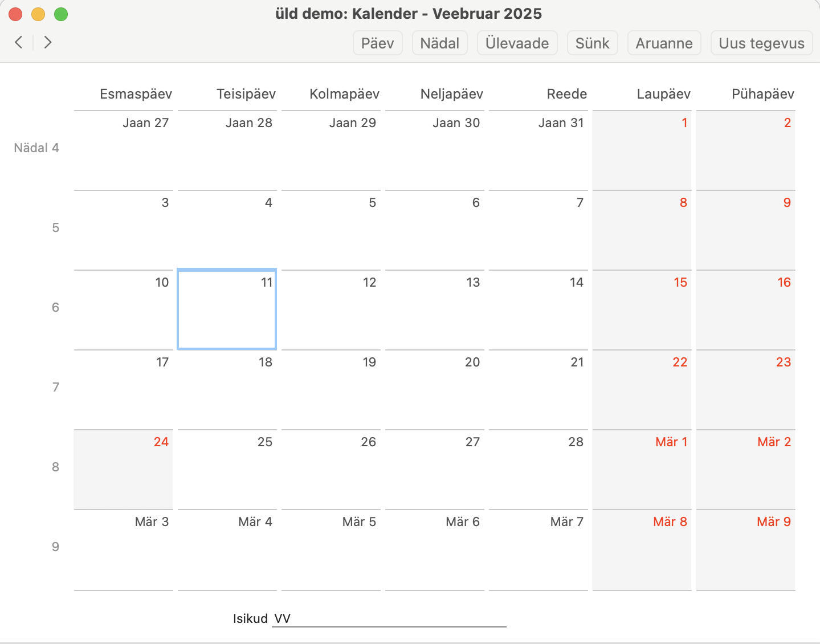Select the day cell Jaan 31
The width and height of the screenshot is (820, 644).
pyautogui.click(x=538, y=150)
